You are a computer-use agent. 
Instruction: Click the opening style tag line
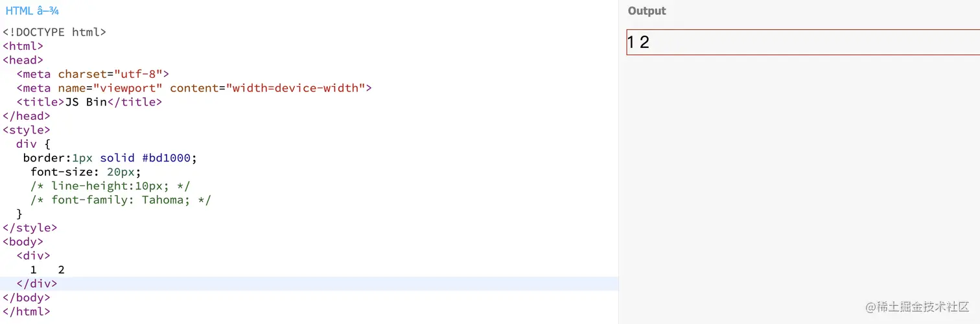tap(26, 130)
